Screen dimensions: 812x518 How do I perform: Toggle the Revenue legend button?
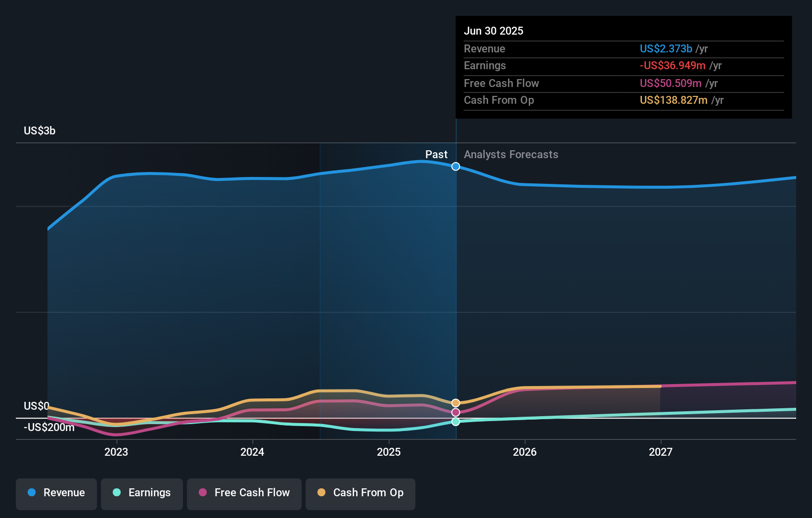[x=56, y=494]
